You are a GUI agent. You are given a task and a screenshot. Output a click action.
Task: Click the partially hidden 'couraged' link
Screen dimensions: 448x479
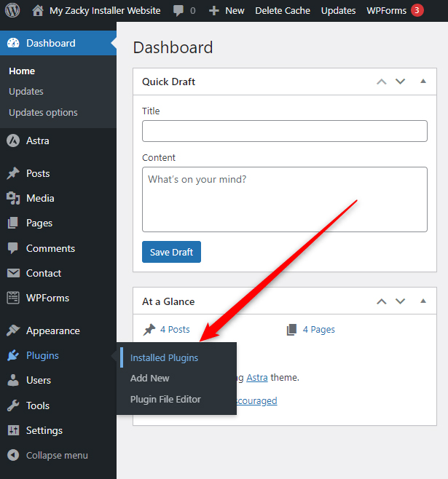pyautogui.click(x=256, y=401)
